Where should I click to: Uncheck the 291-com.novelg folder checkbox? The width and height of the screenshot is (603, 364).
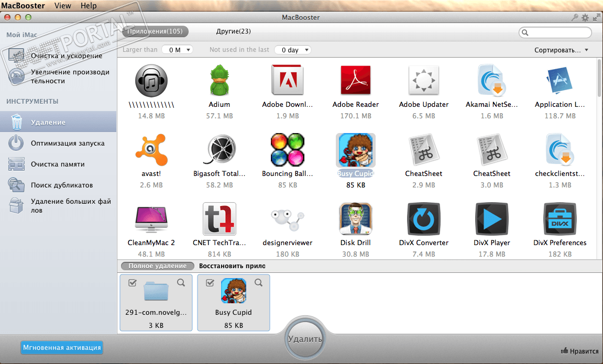click(x=133, y=283)
